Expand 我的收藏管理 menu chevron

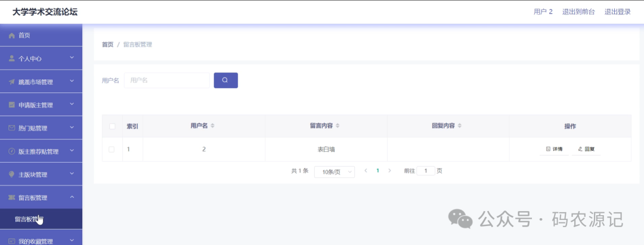(x=72, y=240)
